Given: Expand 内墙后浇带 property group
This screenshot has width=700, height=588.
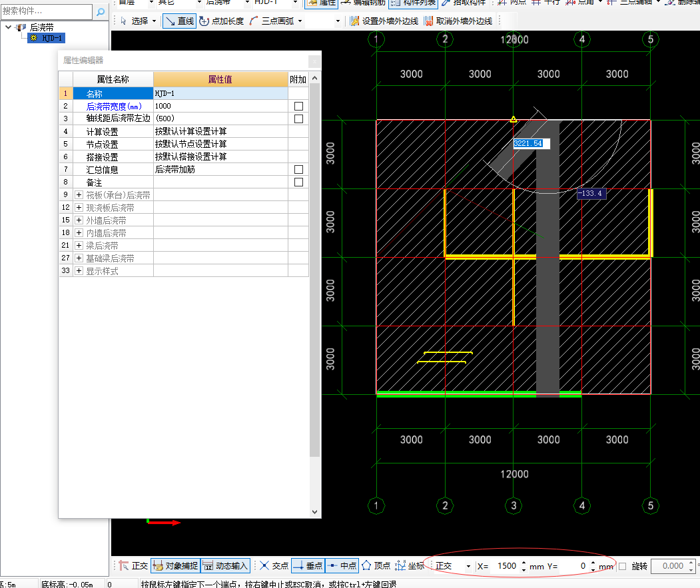Looking at the screenshot, I should 79,232.
